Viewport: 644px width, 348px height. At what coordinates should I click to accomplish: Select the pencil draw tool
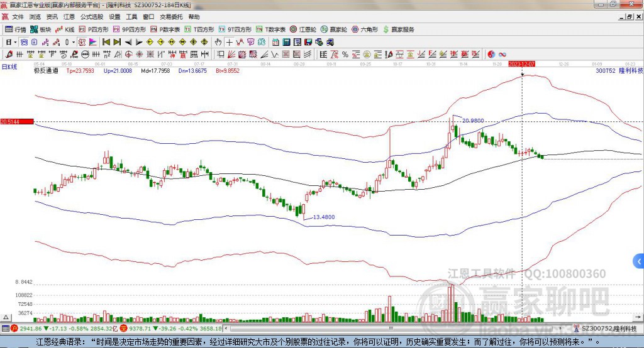pos(9,54)
